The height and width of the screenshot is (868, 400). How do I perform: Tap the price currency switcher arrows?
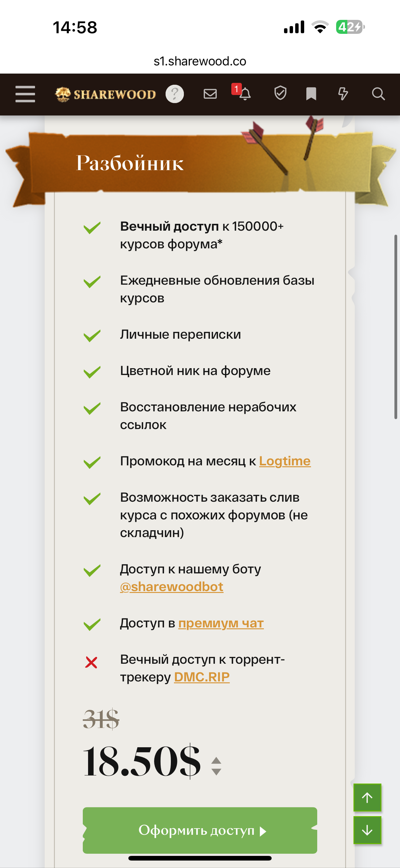[216, 766]
